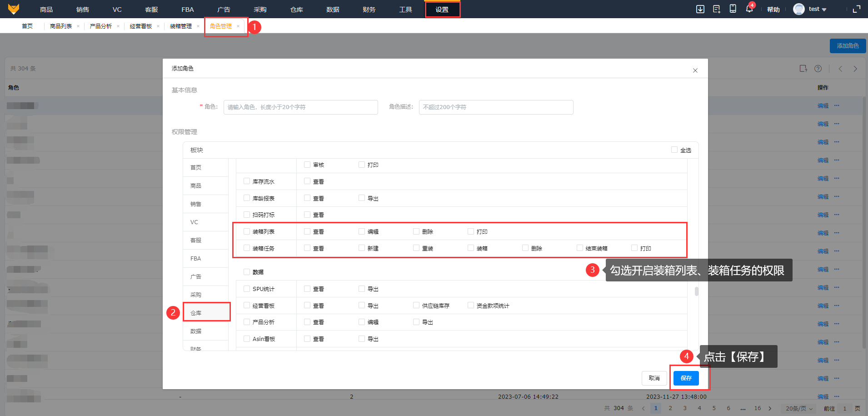Click the mobile phone icon in the top bar

coord(733,9)
